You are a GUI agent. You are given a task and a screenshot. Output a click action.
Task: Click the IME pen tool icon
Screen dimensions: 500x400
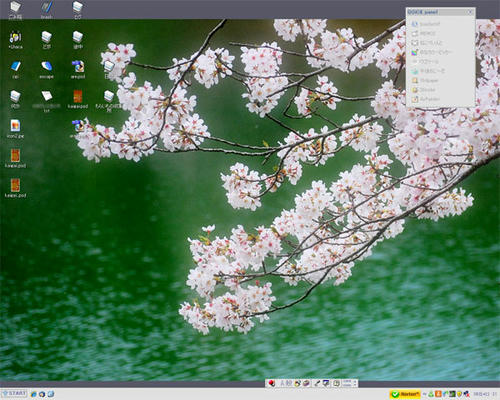click(x=317, y=383)
